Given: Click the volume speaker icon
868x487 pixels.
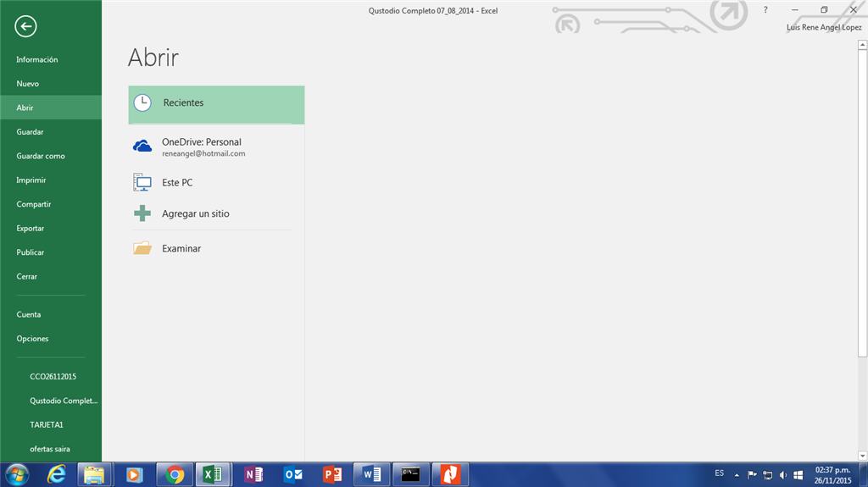Looking at the screenshot, I should [782, 475].
